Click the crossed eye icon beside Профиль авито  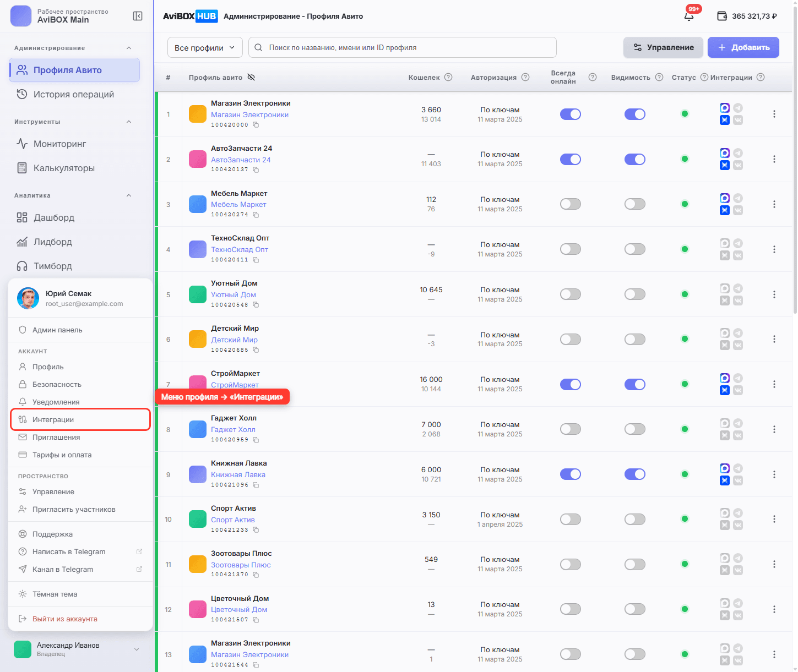pos(251,77)
